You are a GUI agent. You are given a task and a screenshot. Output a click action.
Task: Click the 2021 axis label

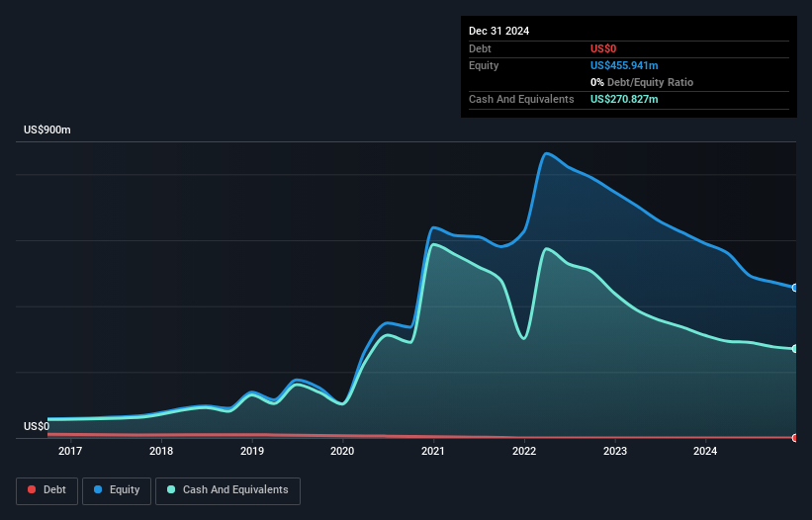(433, 451)
